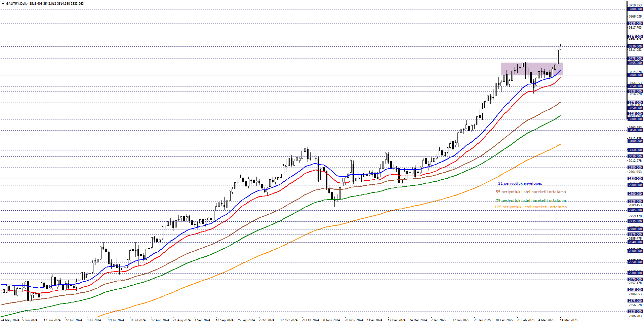Click the 2375.000 price level label
644x324 pixels.
point(635,301)
